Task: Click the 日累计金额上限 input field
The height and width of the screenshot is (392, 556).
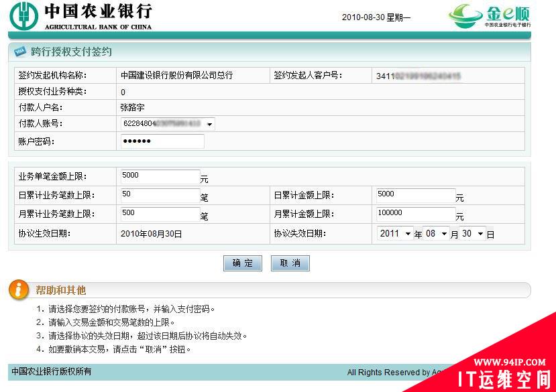Action: pos(416,195)
